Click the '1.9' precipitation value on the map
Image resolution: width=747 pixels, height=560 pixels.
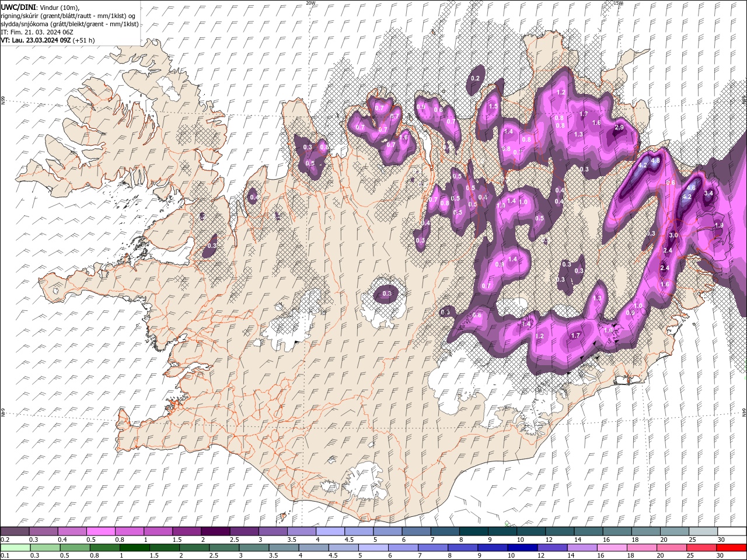(x=719, y=225)
